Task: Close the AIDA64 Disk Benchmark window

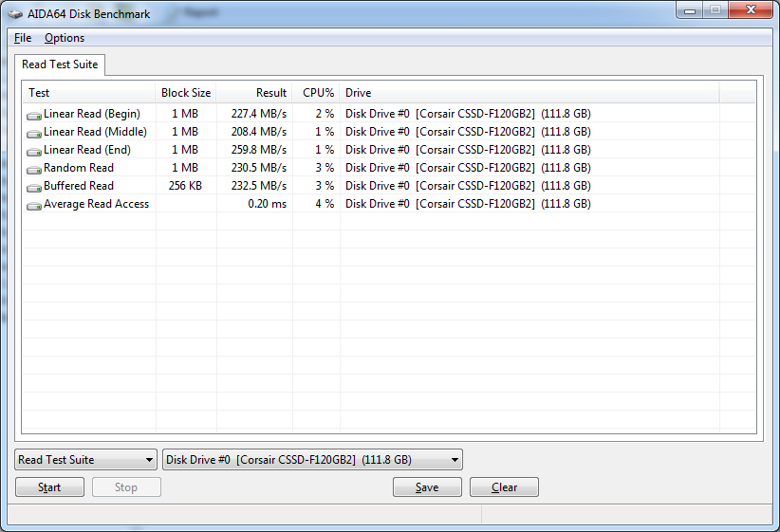Action: point(751,9)
